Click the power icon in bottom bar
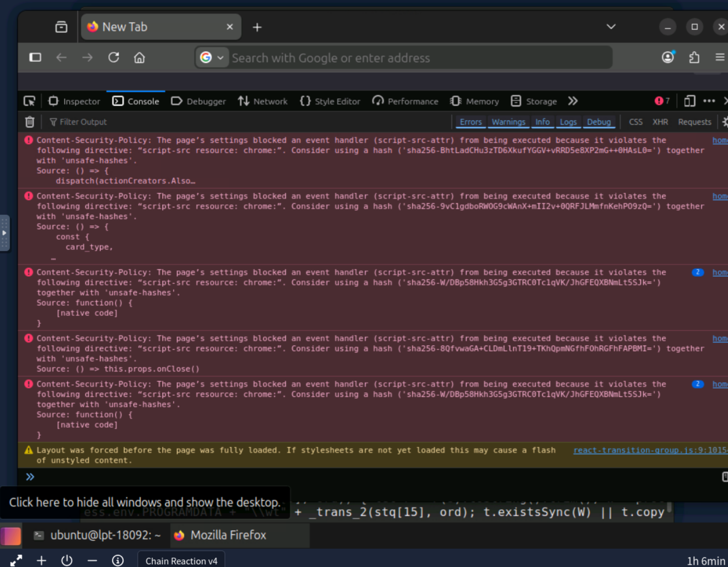 (67, 560)
